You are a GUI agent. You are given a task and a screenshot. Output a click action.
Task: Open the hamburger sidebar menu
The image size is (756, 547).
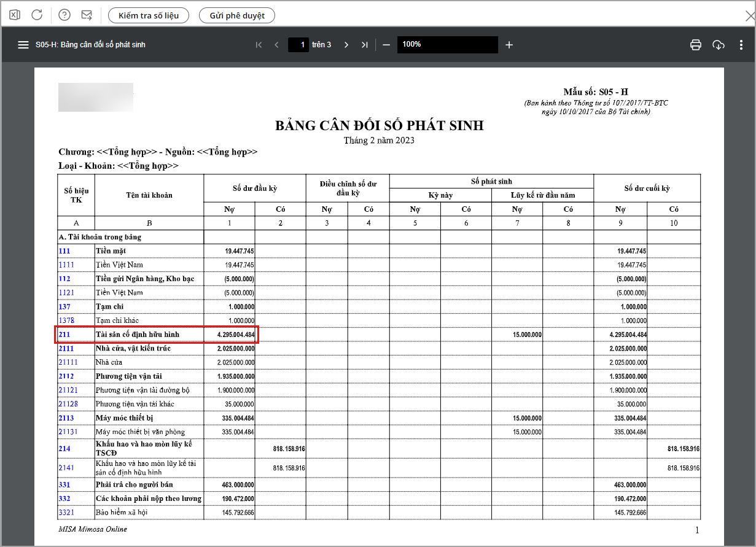(23, 45)
